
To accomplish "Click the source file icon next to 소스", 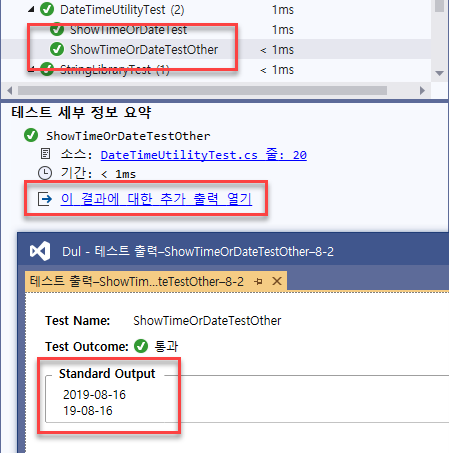I will tap(45, 154).
